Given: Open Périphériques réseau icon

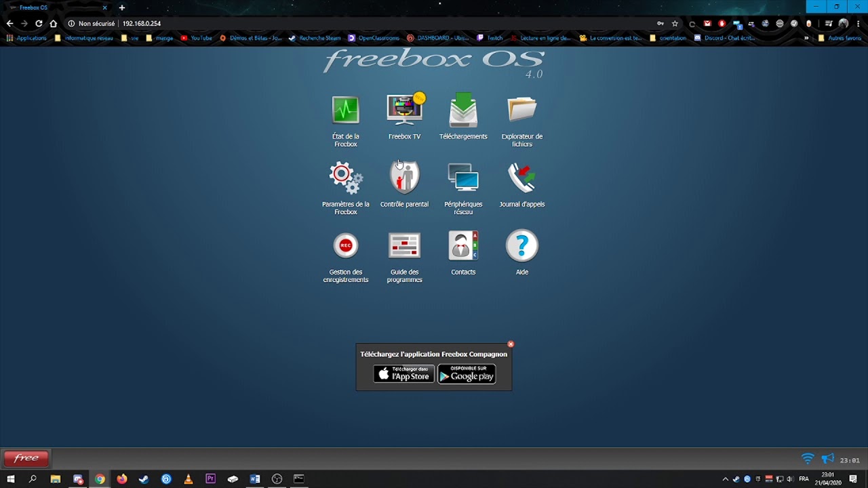Looking at the screenshot, I should [463, 178].
